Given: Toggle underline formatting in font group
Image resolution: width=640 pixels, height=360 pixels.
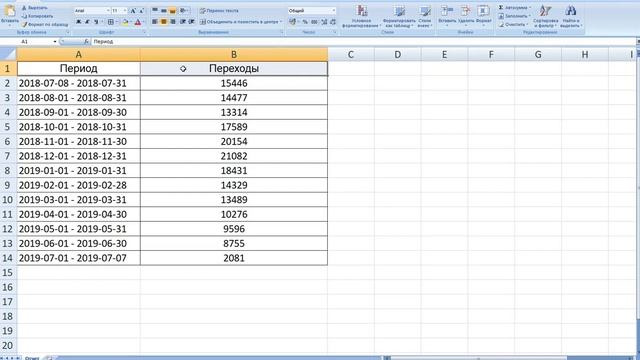Looking at the screenshot, I should (96, 22).
